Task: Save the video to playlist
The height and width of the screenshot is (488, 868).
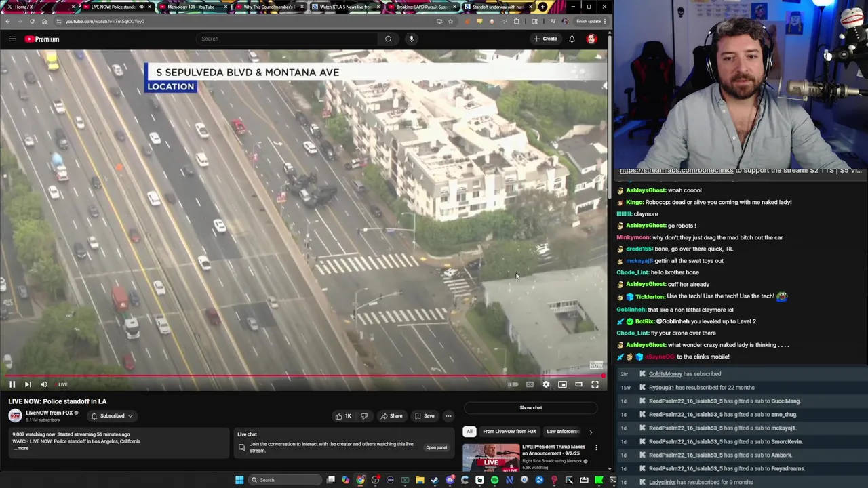Action: point(425,416)
